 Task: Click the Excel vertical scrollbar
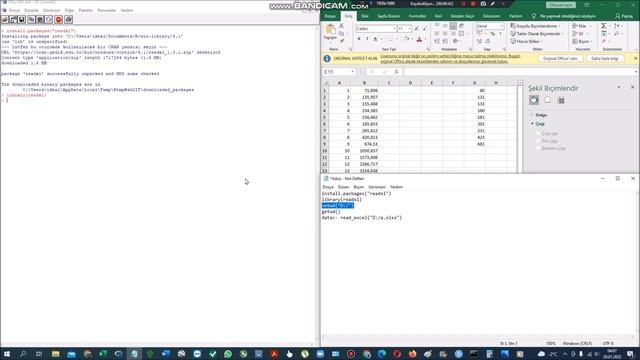point(520,127)
